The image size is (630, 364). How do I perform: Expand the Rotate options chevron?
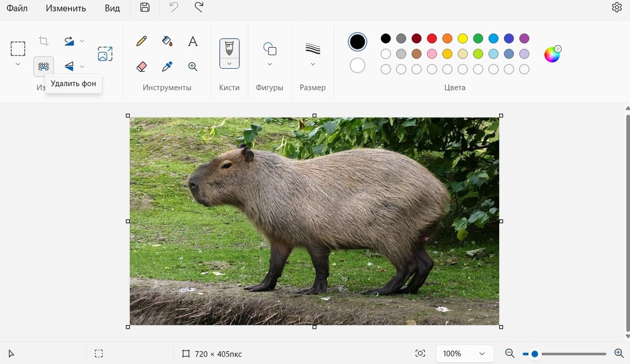[x=82, y=41]
